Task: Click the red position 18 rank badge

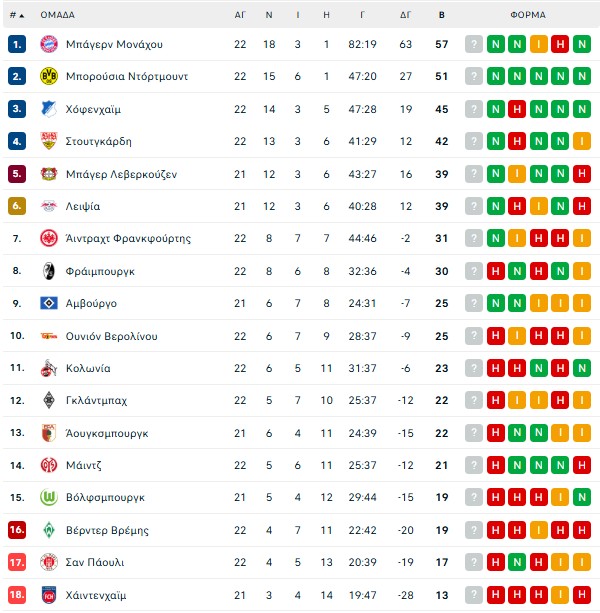Action: tap(17, 595)
